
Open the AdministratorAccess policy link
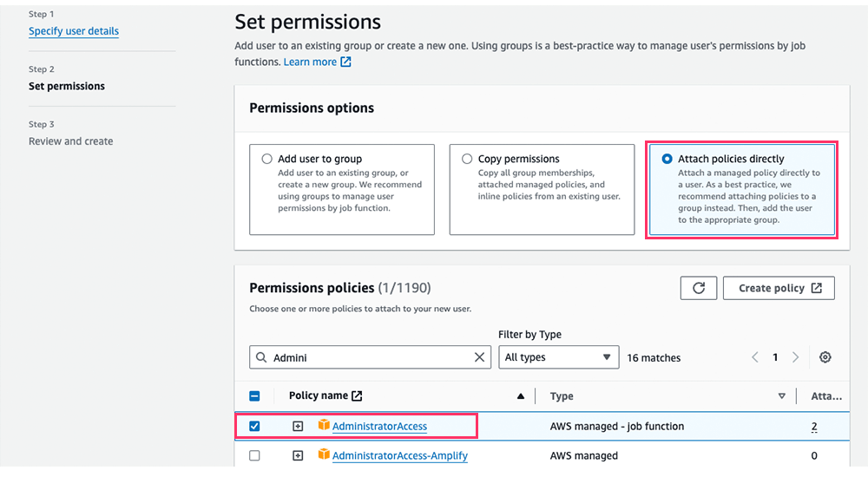380,427
